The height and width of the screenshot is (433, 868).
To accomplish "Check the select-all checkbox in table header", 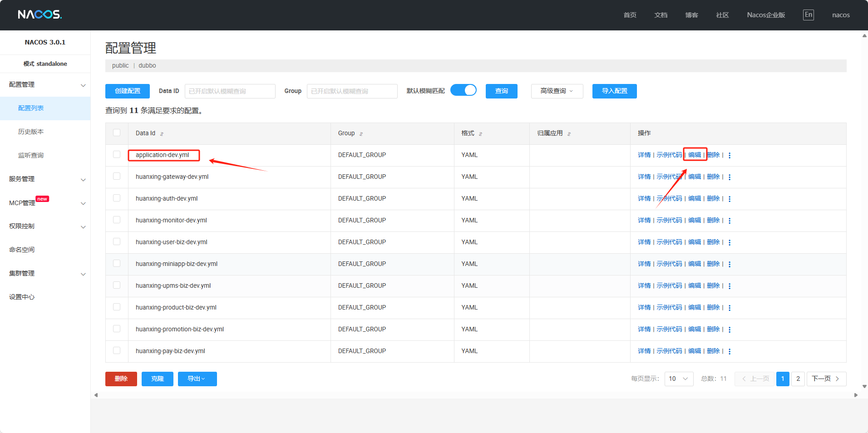I will click(x=117, y=133).
